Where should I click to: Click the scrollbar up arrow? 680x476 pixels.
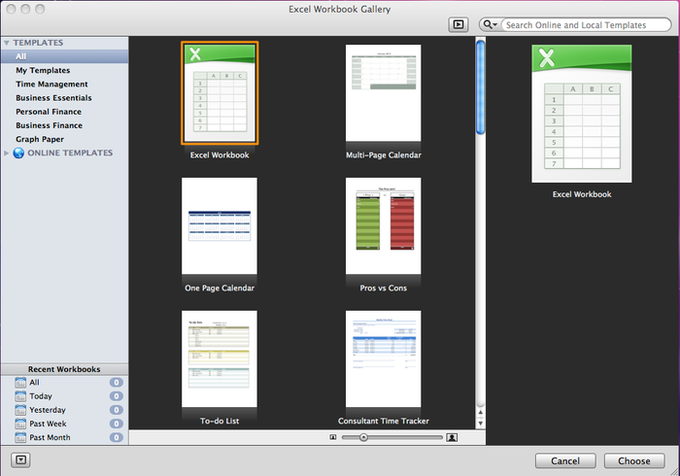coord(480,412)
